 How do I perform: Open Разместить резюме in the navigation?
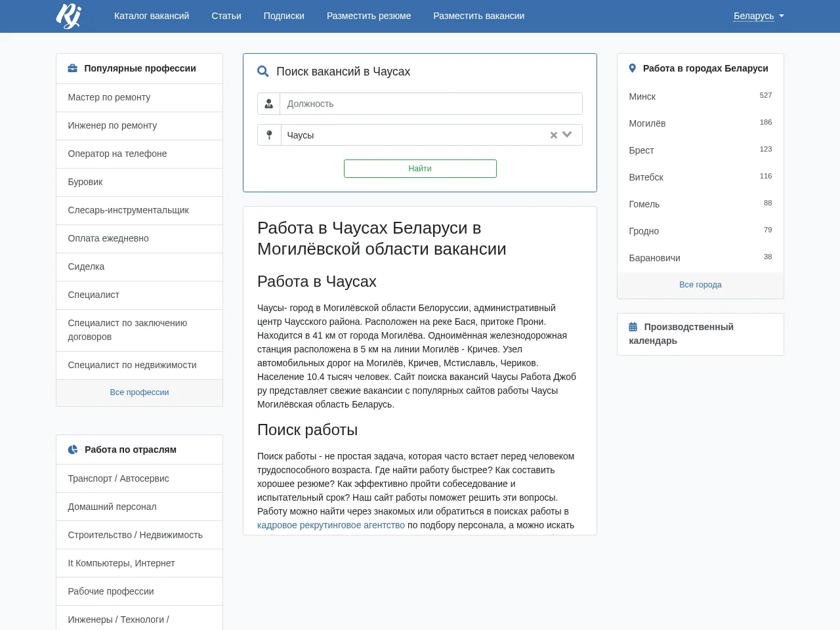(369, 16)
